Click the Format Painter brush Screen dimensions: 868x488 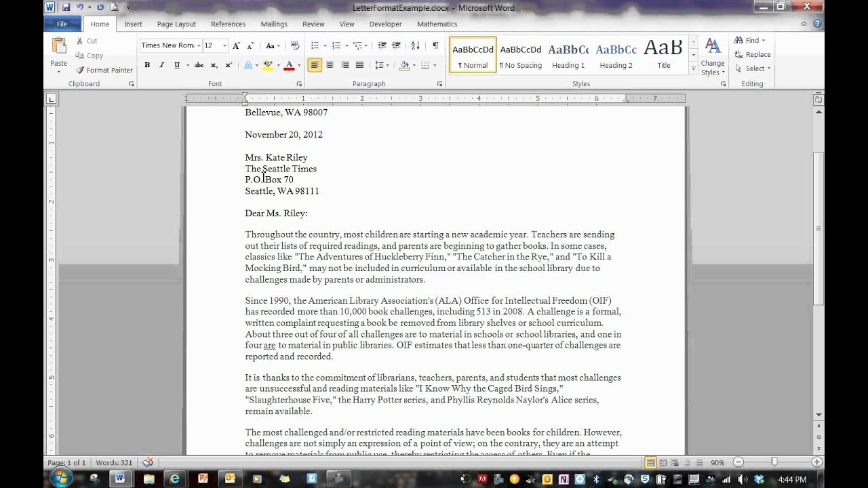click(104, 70)
